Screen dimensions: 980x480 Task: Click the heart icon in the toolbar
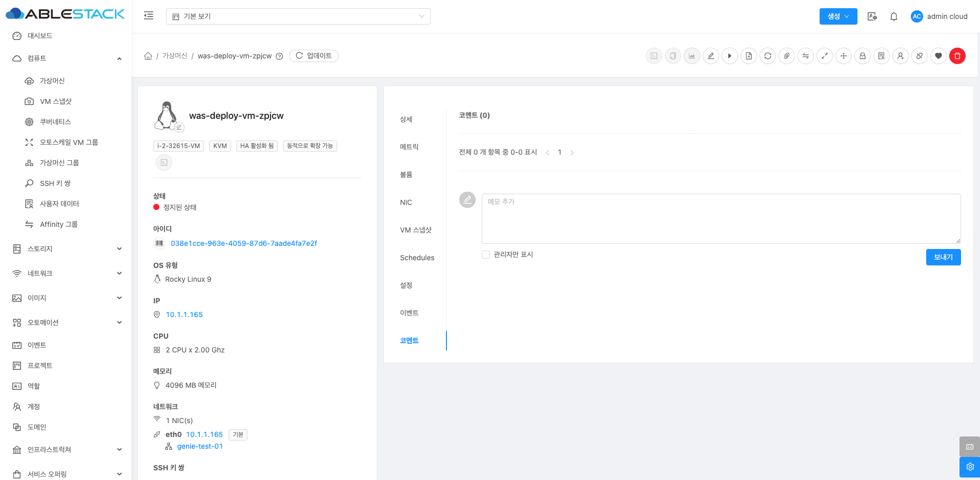(x=938, y=56)
